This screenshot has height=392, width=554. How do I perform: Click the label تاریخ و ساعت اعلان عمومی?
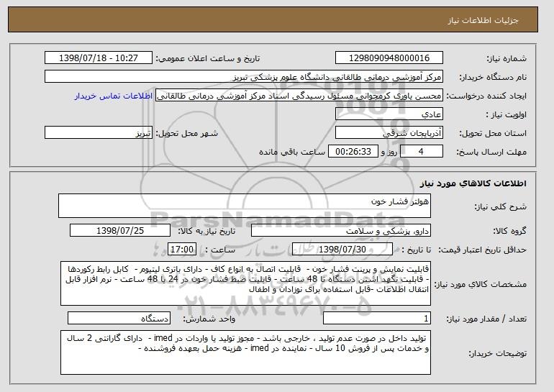(x=208, y=58)
